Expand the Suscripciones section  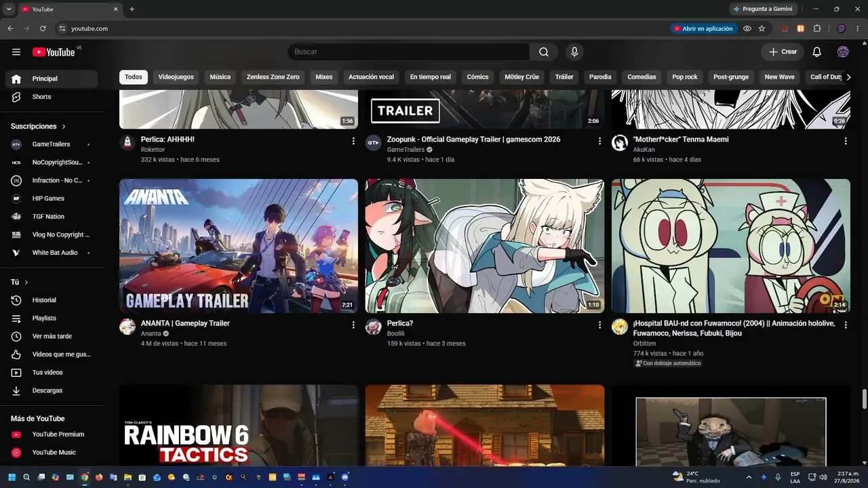(x=39, y=127)
